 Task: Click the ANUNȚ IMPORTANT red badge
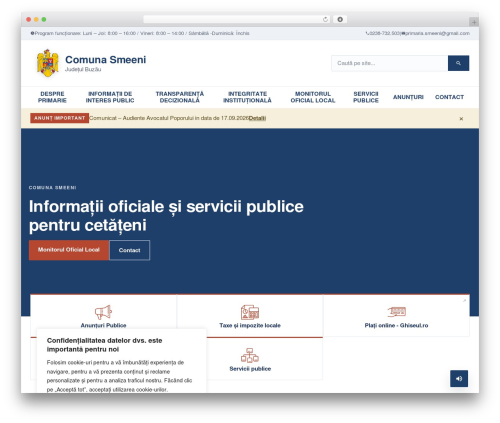(x=59, y=118)
